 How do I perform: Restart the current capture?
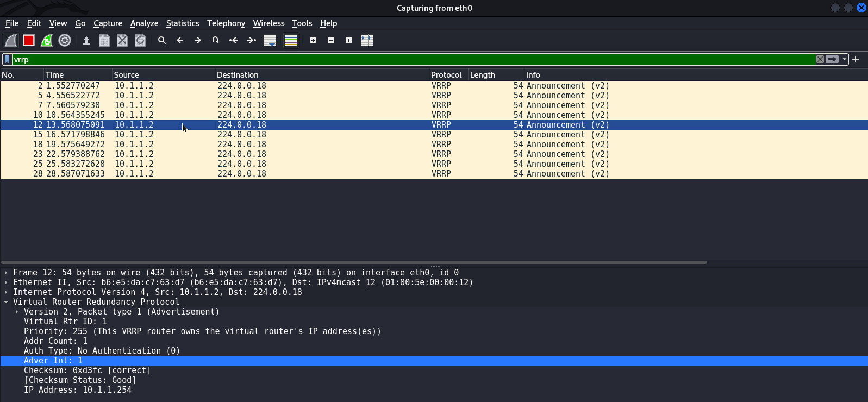pyautogui.click(x=47, y=40)
